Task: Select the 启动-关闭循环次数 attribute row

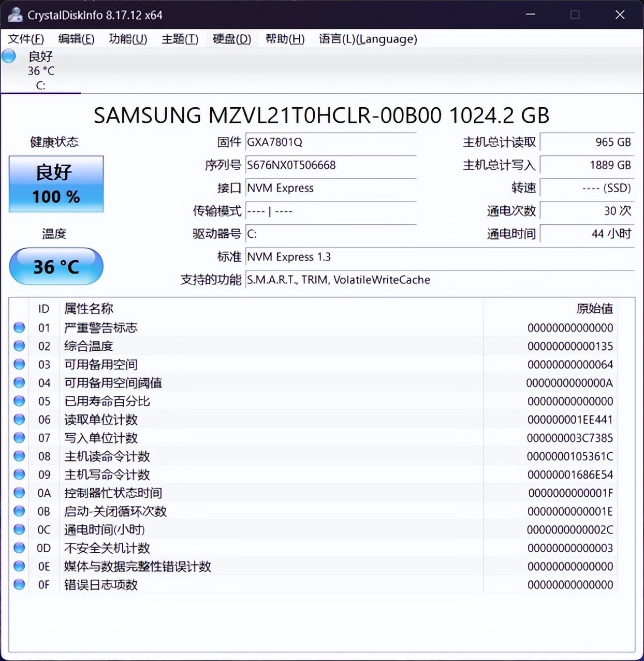Action: [x=313, y=511]
